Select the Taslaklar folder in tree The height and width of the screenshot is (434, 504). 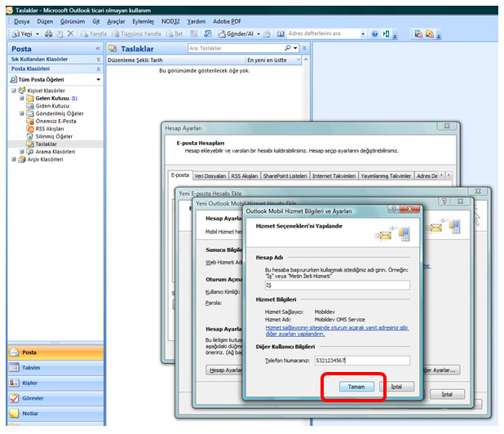(x=42, y=144)
